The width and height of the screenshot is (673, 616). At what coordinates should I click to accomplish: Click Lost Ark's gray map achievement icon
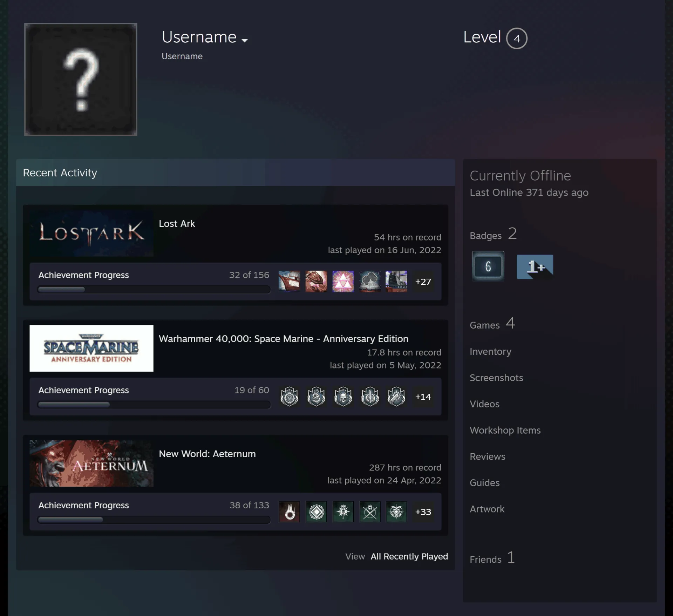[370, 281]
